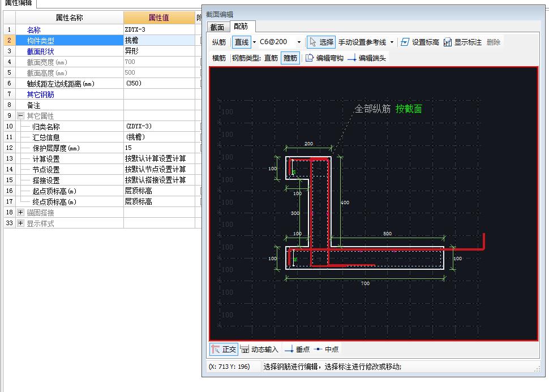Click the disabled 删除 button
The width and height of the screenshot is (549, 392).
tap(494, 42)
